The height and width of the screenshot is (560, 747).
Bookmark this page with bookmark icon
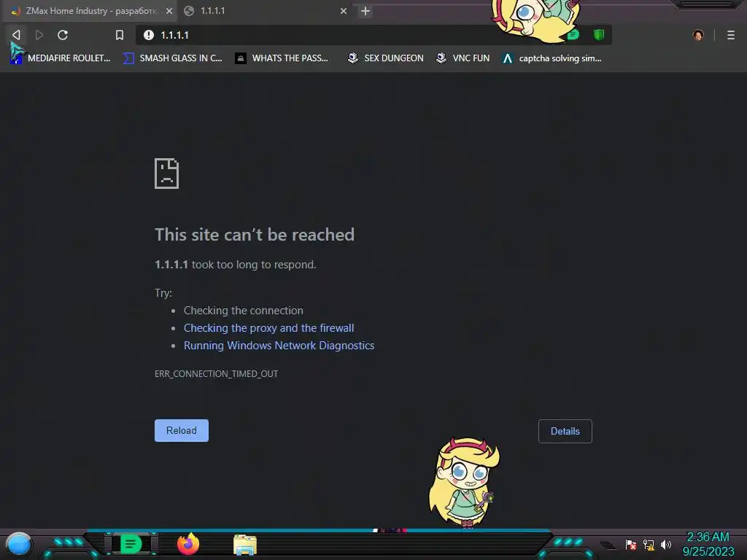tap(120, 35)
